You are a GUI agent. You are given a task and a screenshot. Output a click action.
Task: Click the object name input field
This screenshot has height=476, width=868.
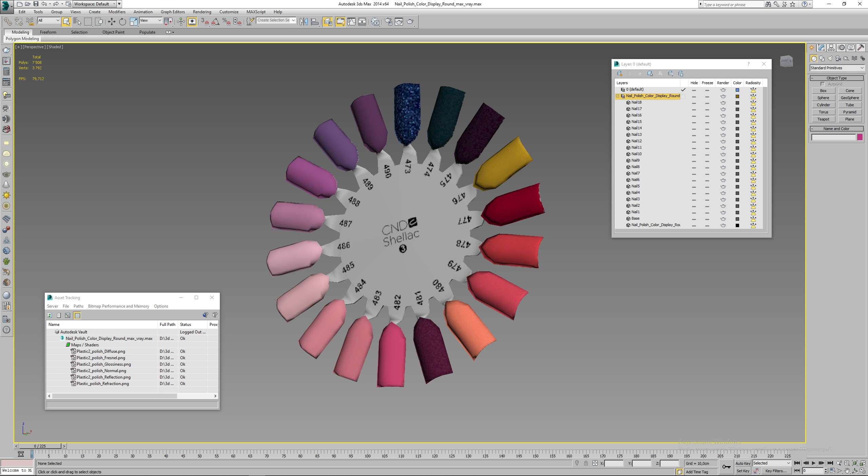(x=833, y=137)
